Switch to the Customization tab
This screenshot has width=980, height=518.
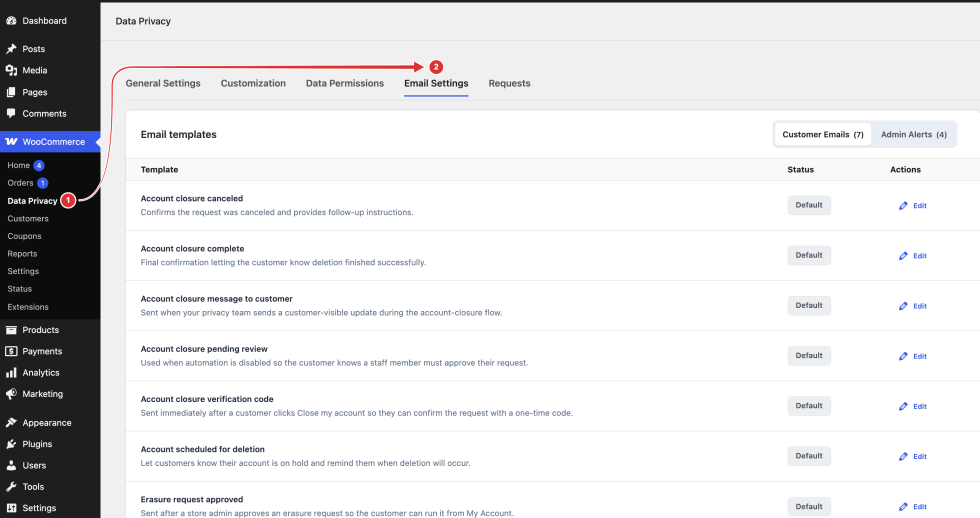(x=253, y=83)
